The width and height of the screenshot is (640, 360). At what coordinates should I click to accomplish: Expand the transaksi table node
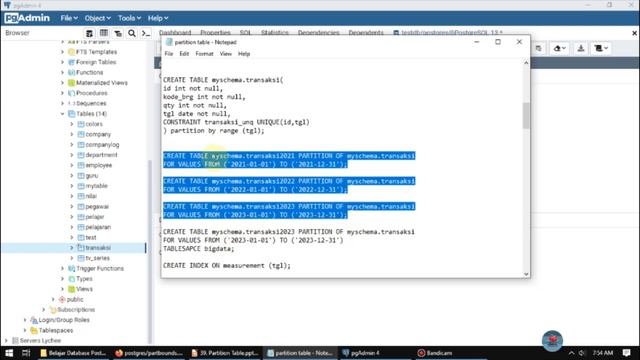72,248
